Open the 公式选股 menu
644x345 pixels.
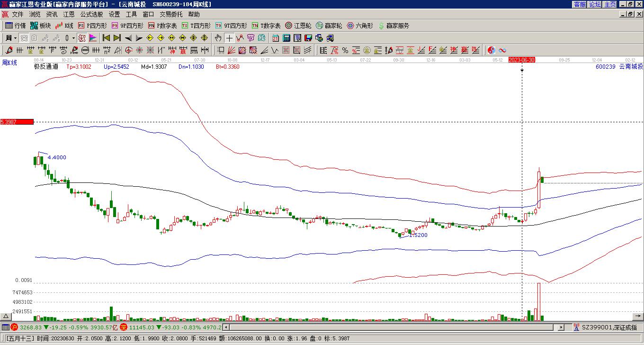(x=91, y=15)
